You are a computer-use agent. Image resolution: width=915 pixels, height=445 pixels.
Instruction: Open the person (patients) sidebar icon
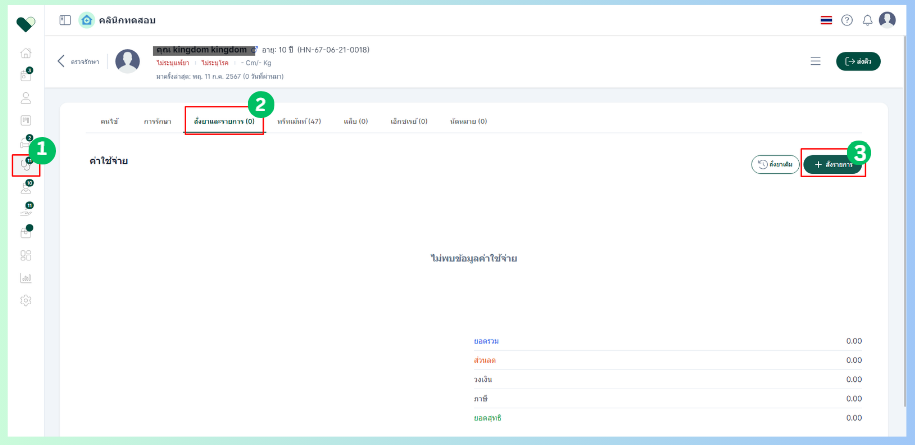point(26,97)
